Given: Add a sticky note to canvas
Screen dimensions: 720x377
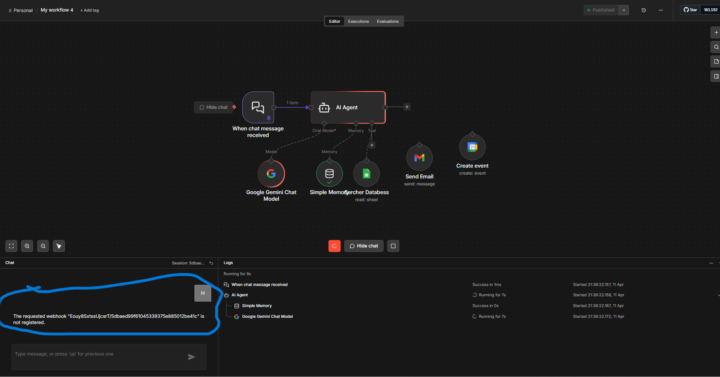Looking at the screenshot, I should [715, 62].
